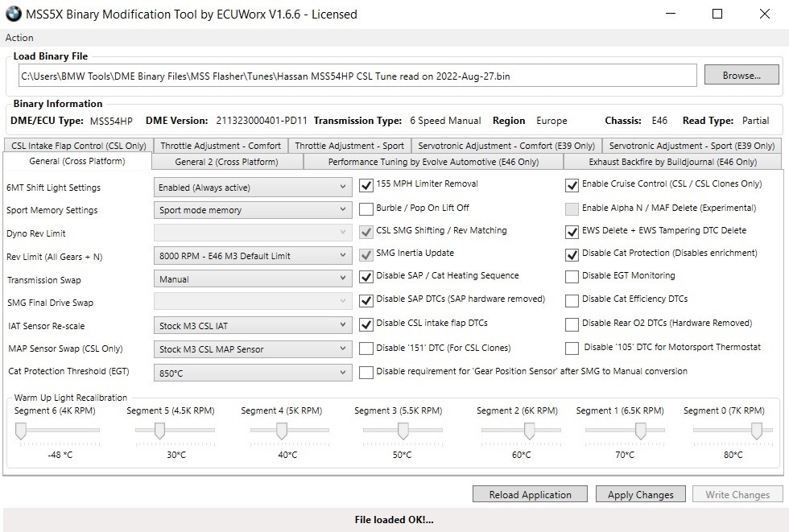The width and height of the screenshot is (789, 532).
Task: Click Segment 0 (7K RPM) slider thumb
Action: (x=756, y=431)
